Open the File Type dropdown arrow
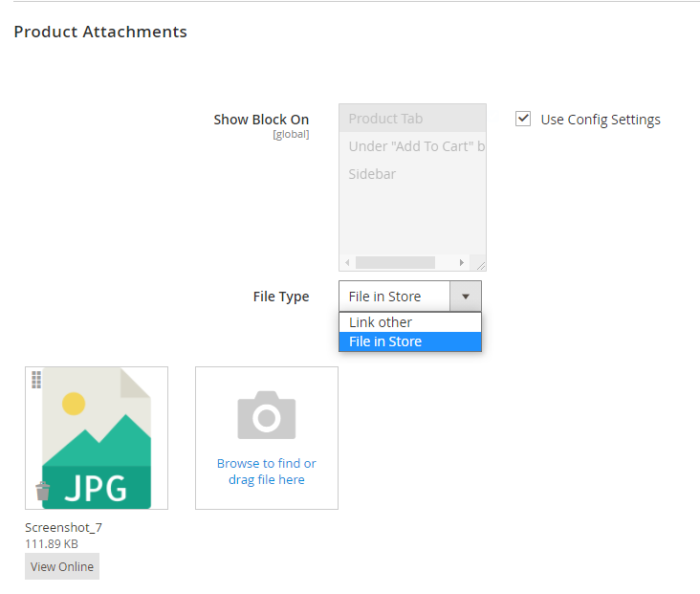700x594 pixels. point(465,297)
